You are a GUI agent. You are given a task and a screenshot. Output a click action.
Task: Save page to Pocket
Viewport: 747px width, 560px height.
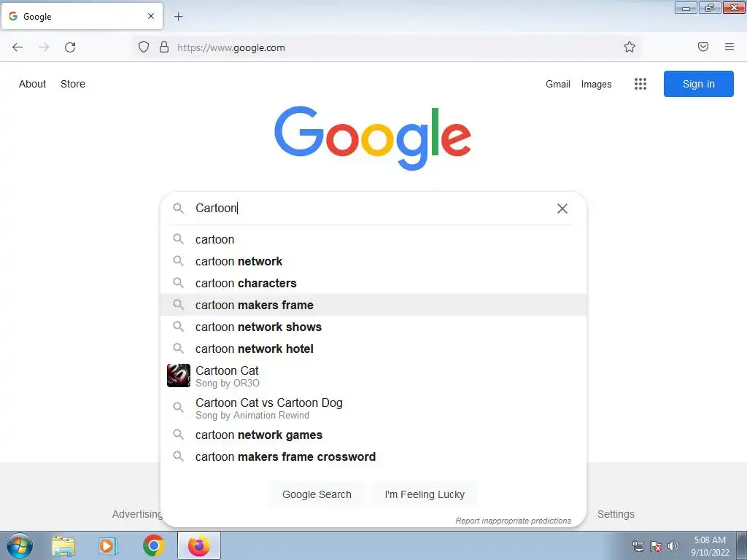tap(703, 47)
